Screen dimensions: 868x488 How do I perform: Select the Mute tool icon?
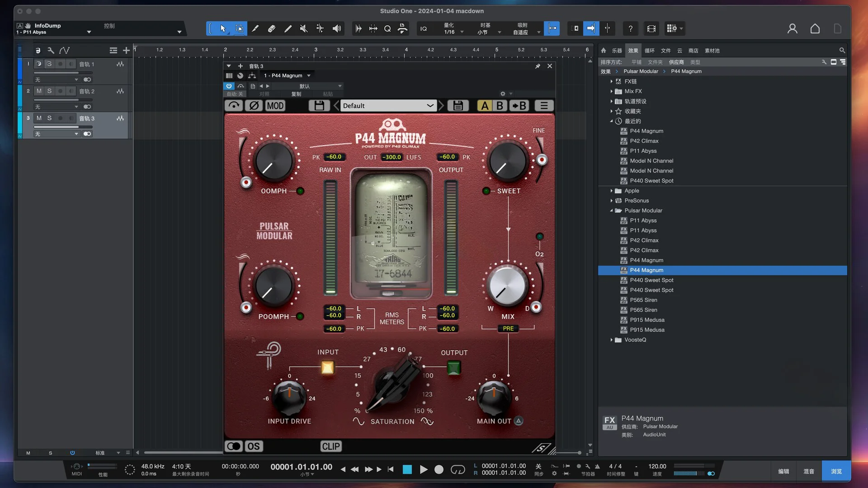point(304,28)
